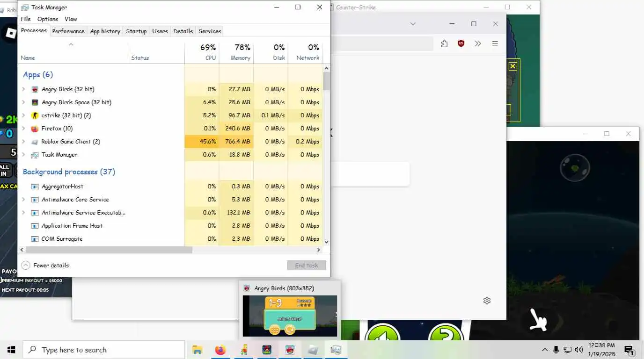This screenshot has height=359, width=644.
Task: Expand the Angry Birds Space process group
Action: [24, 102]
